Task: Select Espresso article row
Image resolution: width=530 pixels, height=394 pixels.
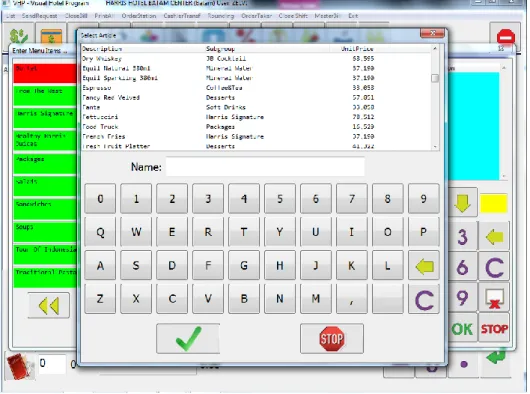Action: [x=256, y=88]
